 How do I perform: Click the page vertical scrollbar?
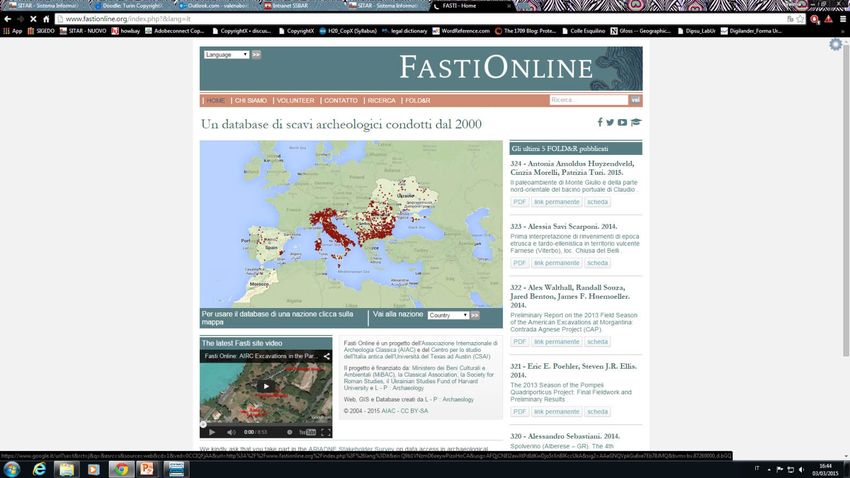pyautogui.click(x=846, y=201)
